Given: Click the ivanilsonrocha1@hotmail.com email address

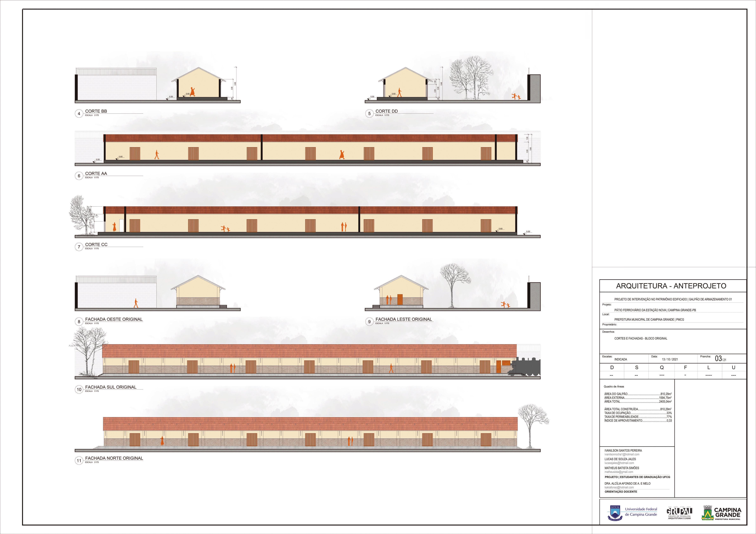Looking at the screenshot, I should (x=622, y=454).
